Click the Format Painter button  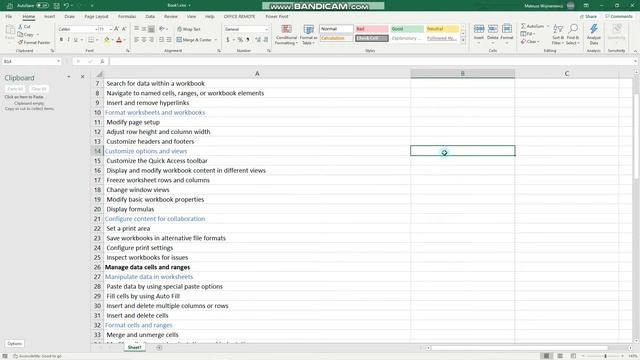(x=34, y=42)
